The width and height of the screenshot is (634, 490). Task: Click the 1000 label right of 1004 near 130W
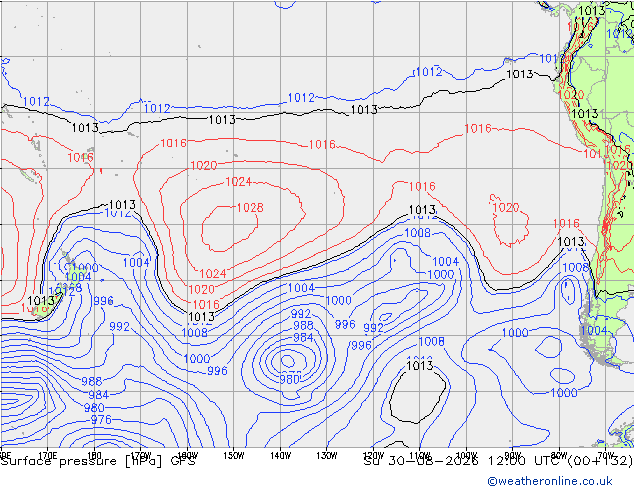pyautogui.click(x=338, y=301)
